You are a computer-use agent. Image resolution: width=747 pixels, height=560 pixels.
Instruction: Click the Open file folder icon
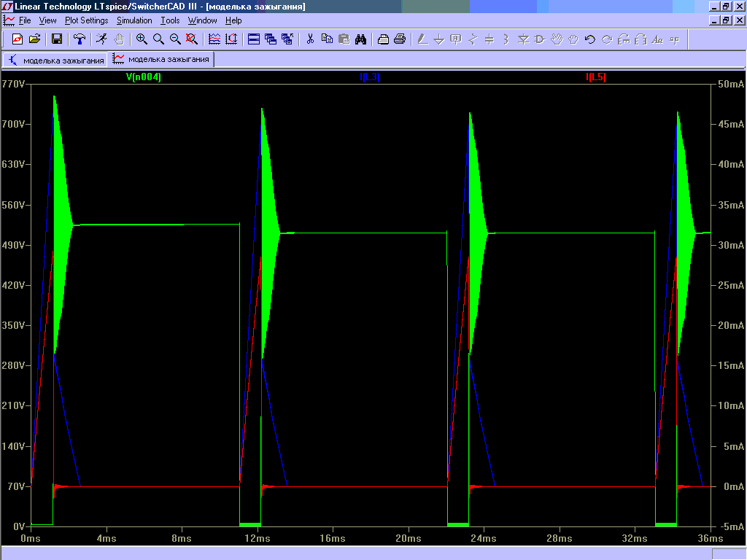34,39
